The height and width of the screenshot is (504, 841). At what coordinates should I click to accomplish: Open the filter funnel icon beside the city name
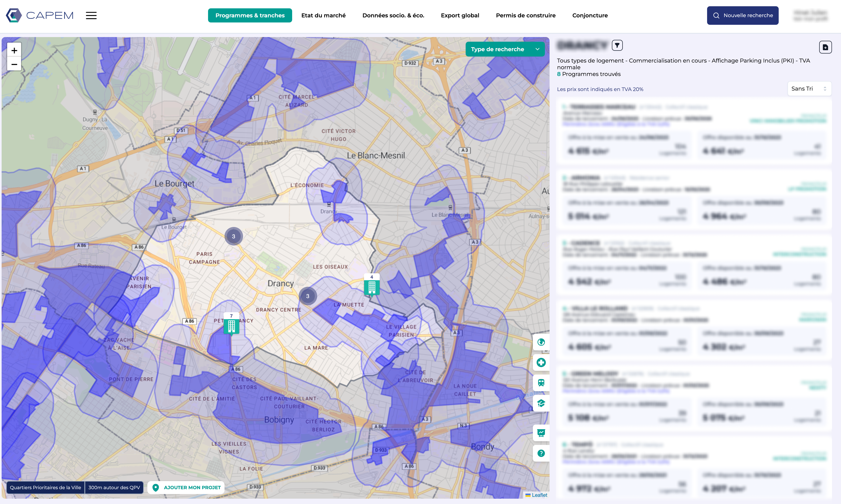point(617,45)
